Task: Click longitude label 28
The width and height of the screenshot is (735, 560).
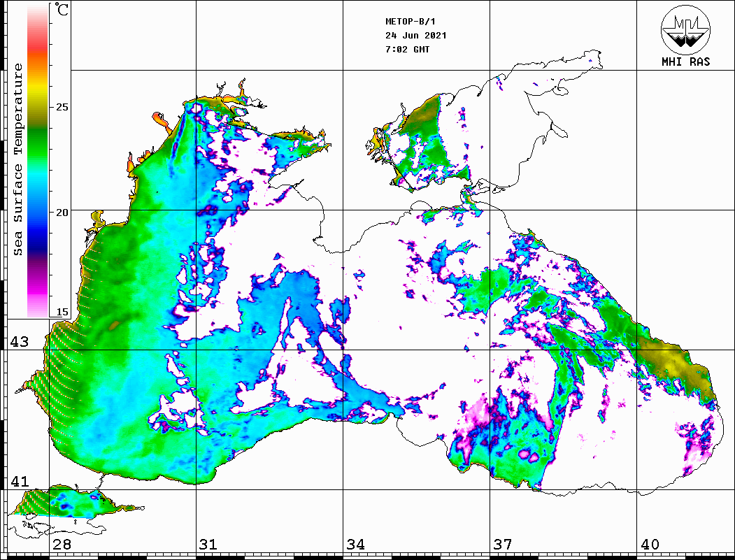Action: pos(62,545)
